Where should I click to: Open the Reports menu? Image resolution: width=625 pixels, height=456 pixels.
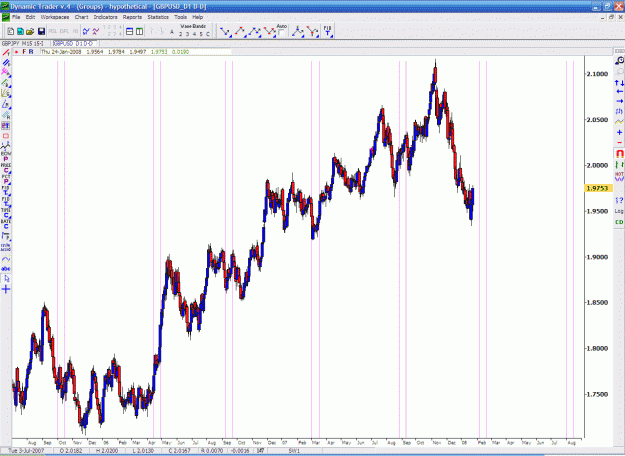click(132, 17)
